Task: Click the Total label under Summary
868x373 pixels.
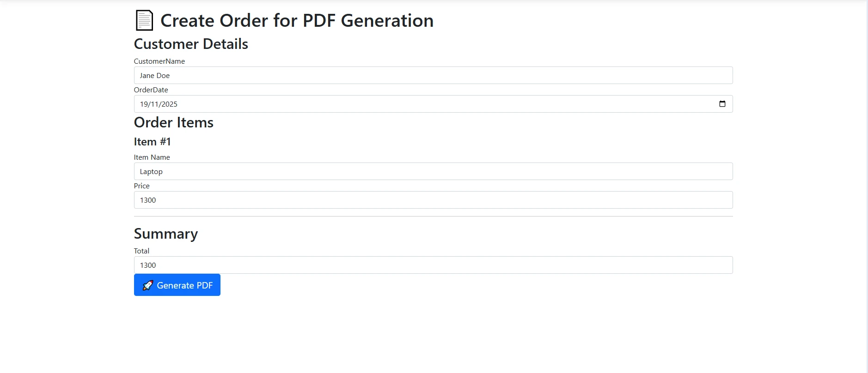Action: 141,251
